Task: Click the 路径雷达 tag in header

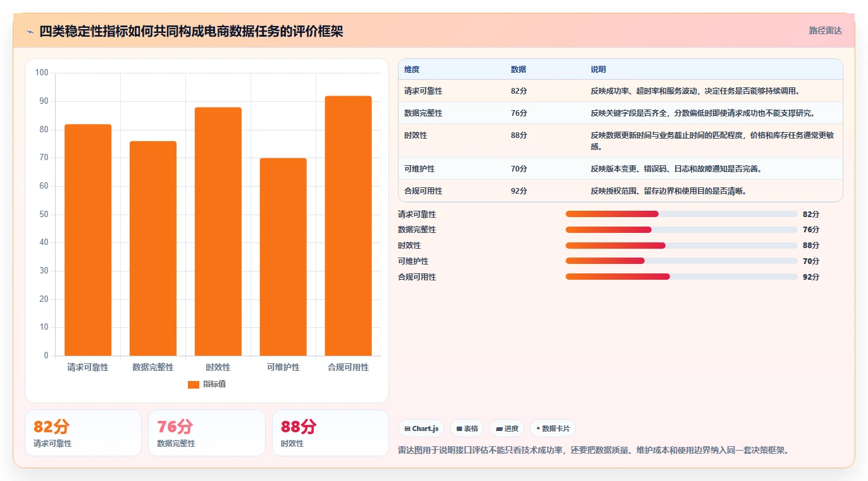Action: click(x=826, y=30)
